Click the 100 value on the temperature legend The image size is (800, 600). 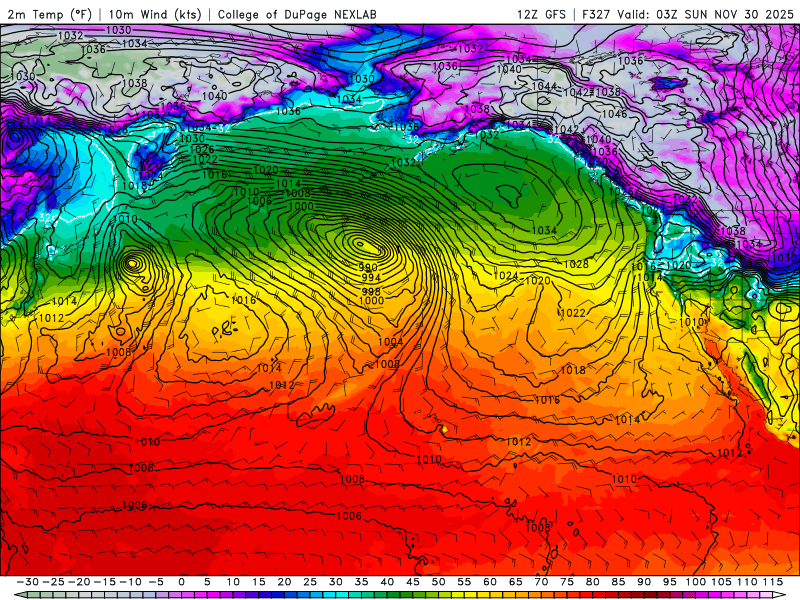[695, 582]
